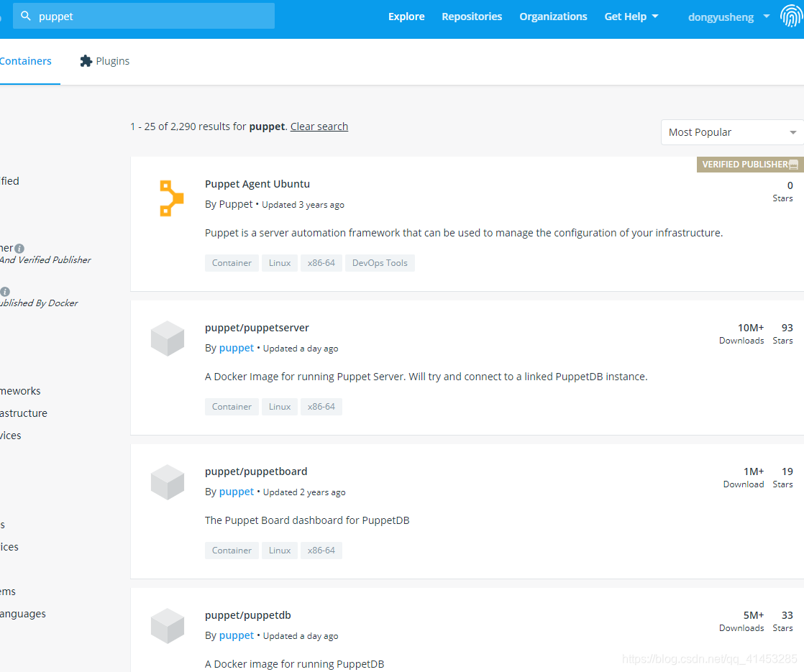
Task: Click the Clear search link
Action: point(319,126)
